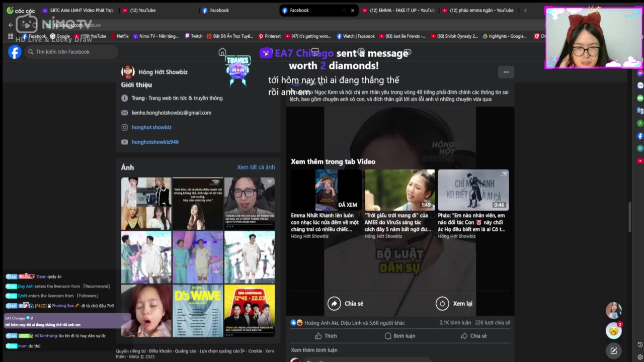The height and width of the screenshot is (362, 644).
Task: Open a new browser tab with the plus button
Action: [x=525, y=10]
